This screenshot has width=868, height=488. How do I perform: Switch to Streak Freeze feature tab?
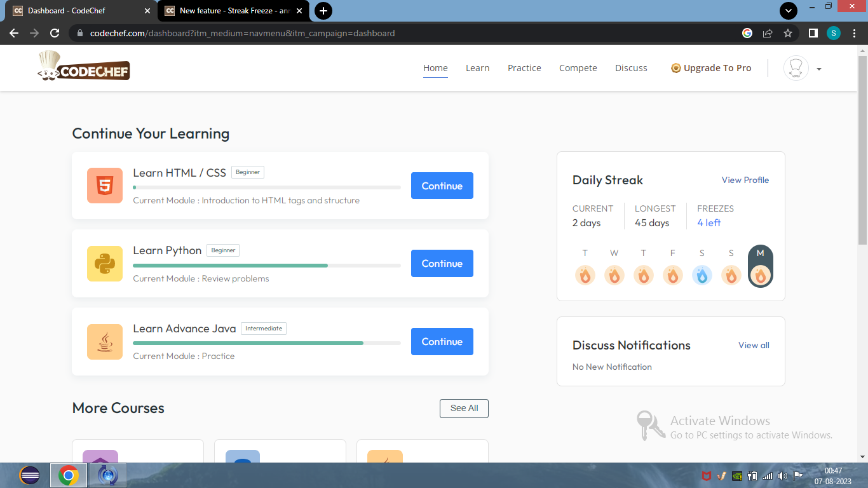[x=234, y=11]
